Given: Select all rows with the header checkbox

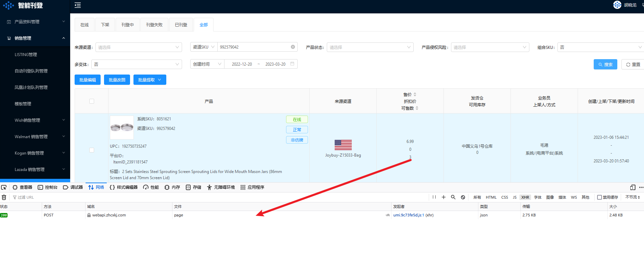Looking at the screenshot, I should click(x=92, y=101).
